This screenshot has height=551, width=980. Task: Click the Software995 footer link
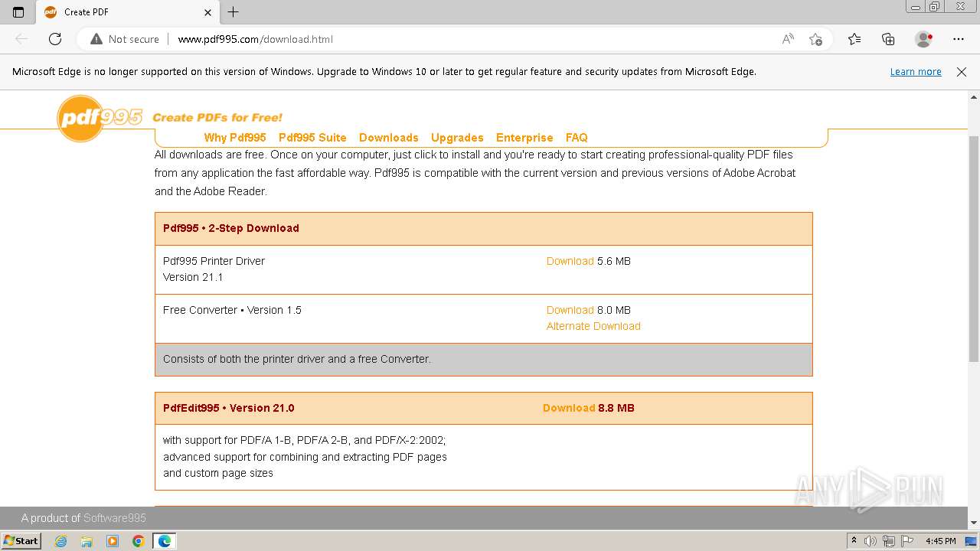pos(115,518)
